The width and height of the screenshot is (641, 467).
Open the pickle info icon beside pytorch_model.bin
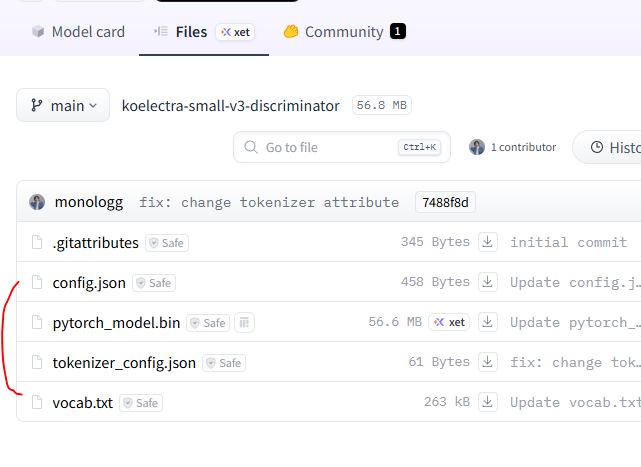244,323
